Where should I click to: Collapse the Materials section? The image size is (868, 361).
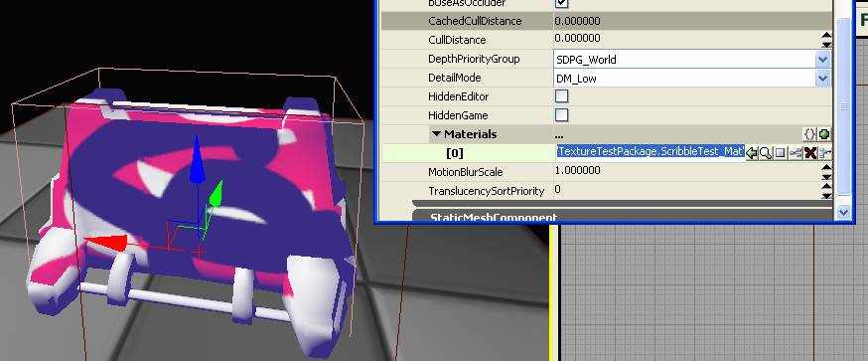coord(436,134)
